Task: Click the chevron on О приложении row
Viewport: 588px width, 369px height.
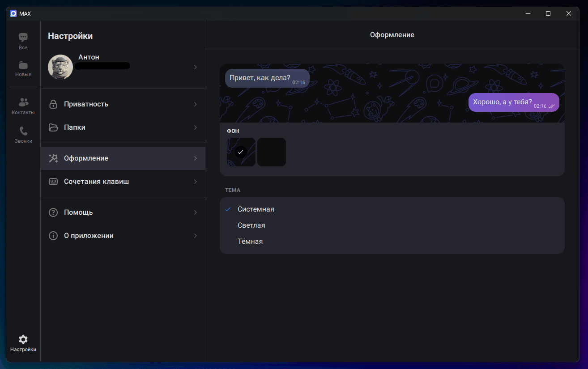Action: (195, 236)
